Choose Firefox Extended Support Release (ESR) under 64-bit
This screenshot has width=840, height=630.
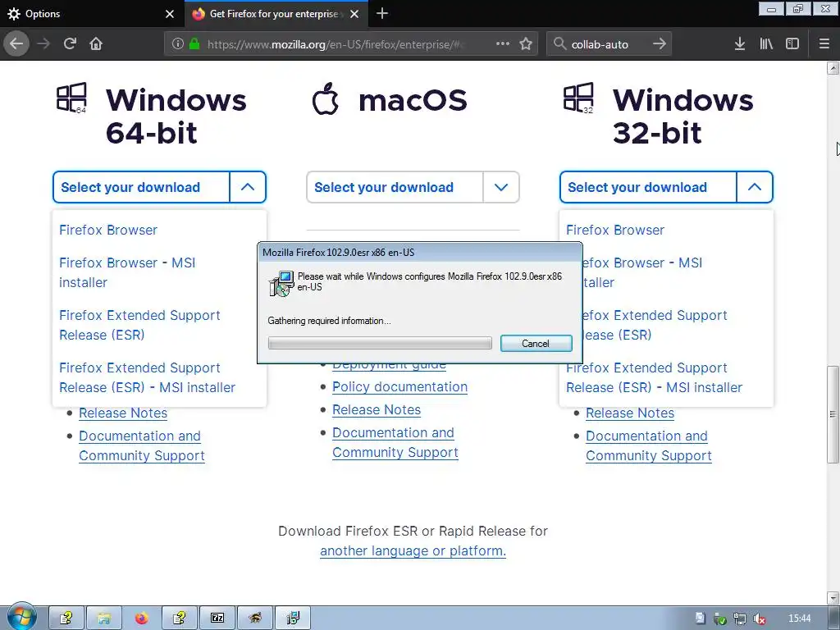point(139,325)
